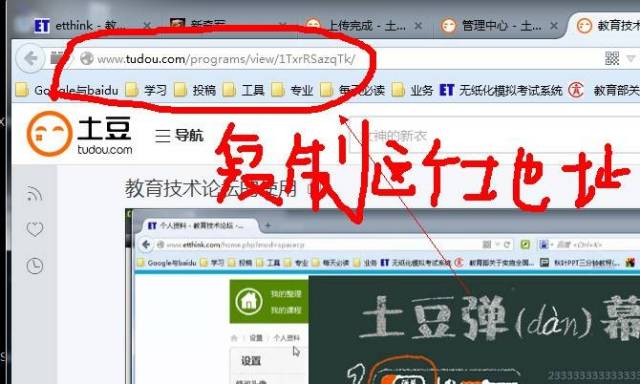This screenshot has height=384, width=640.
Task: Close the 管理中心 tab
Action: 554,26
